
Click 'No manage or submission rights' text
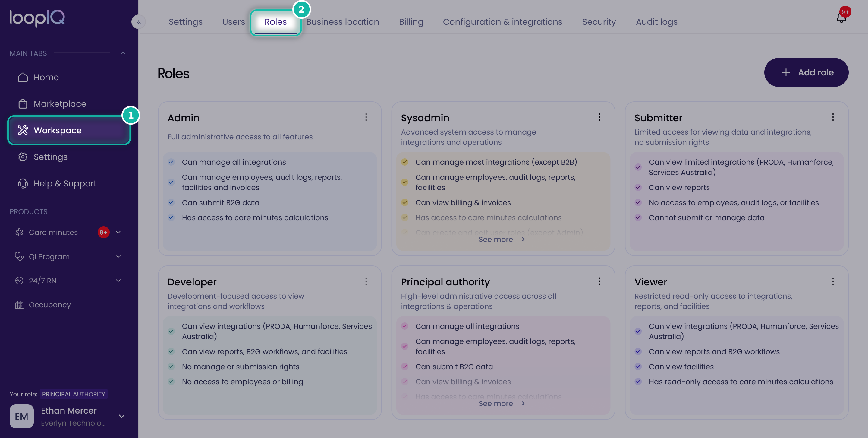click(241, 367)
